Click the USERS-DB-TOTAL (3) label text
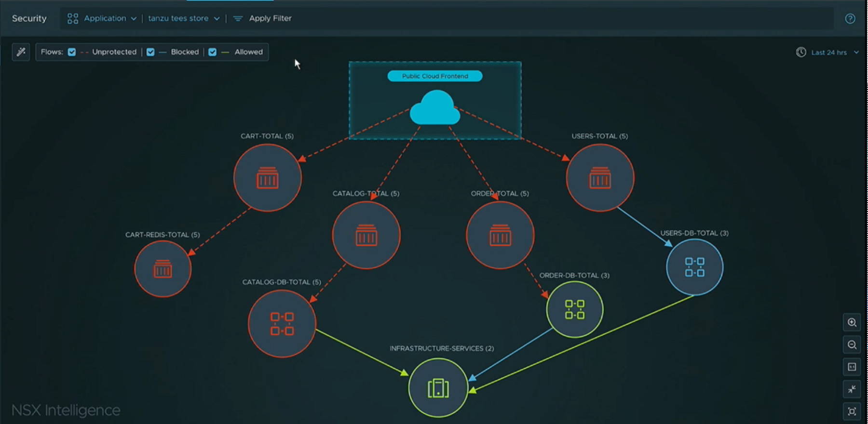This screenshot has height=424, width=868. 694,233
